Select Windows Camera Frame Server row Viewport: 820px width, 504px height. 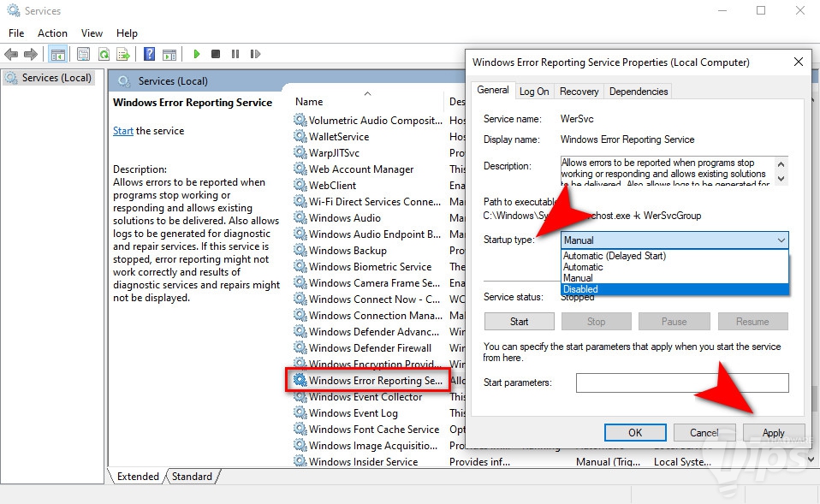coord(368,282)
